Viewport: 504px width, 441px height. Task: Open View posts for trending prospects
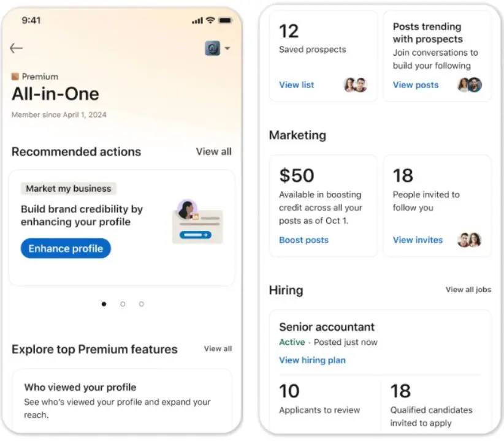(x=416, y=85)
